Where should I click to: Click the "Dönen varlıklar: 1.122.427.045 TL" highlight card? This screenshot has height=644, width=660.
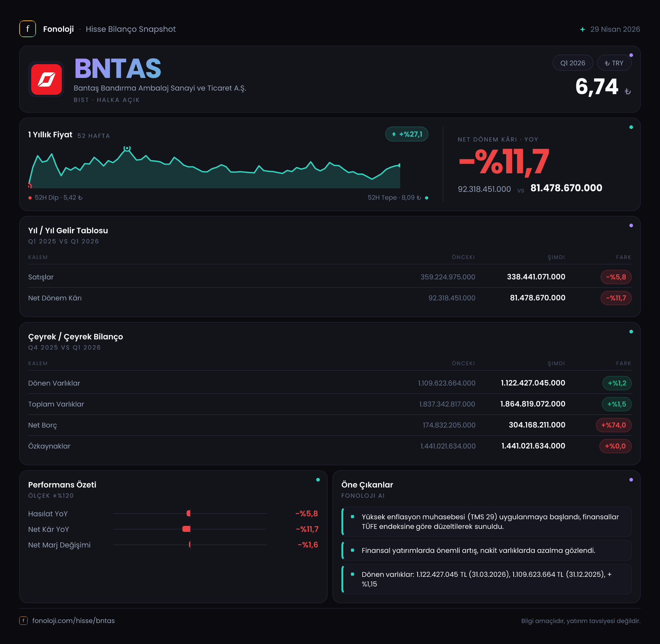[x=486, y=579]
